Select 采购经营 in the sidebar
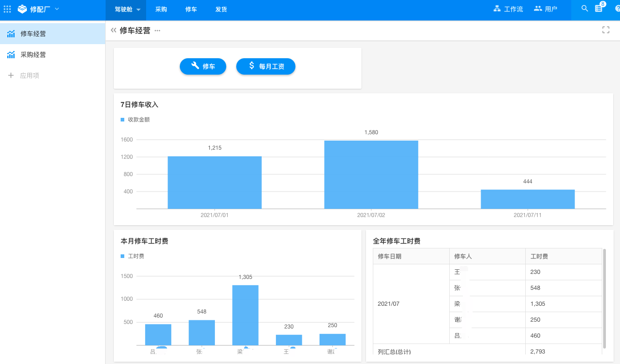The width and height of the screenshot is (620, 364). (x=33, y=55)
